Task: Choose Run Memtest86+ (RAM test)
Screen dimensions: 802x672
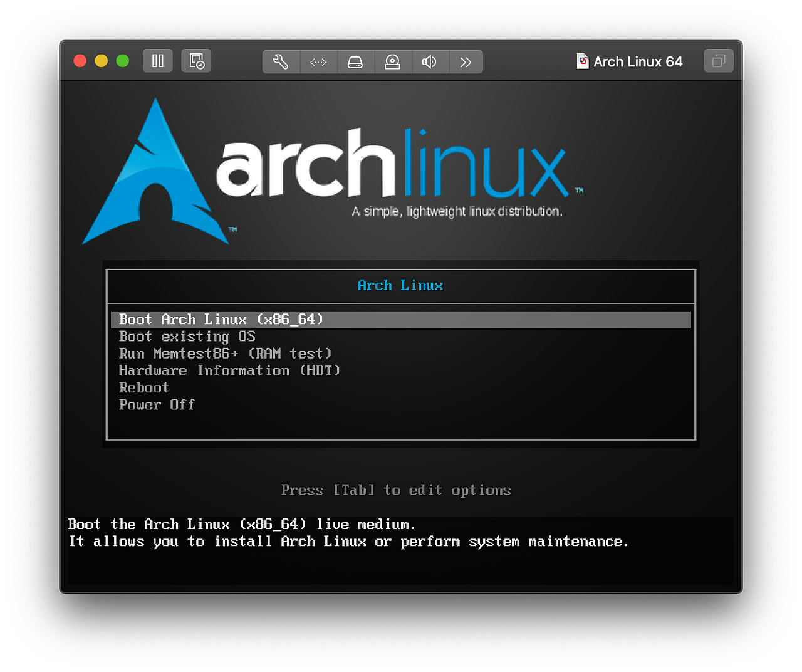Action: (x=226, y=354)
